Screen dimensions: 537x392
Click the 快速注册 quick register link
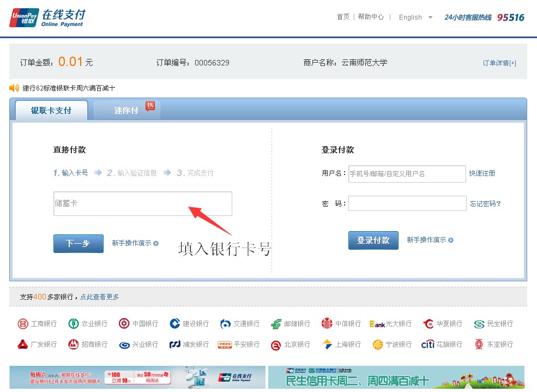tap(482, 173)
